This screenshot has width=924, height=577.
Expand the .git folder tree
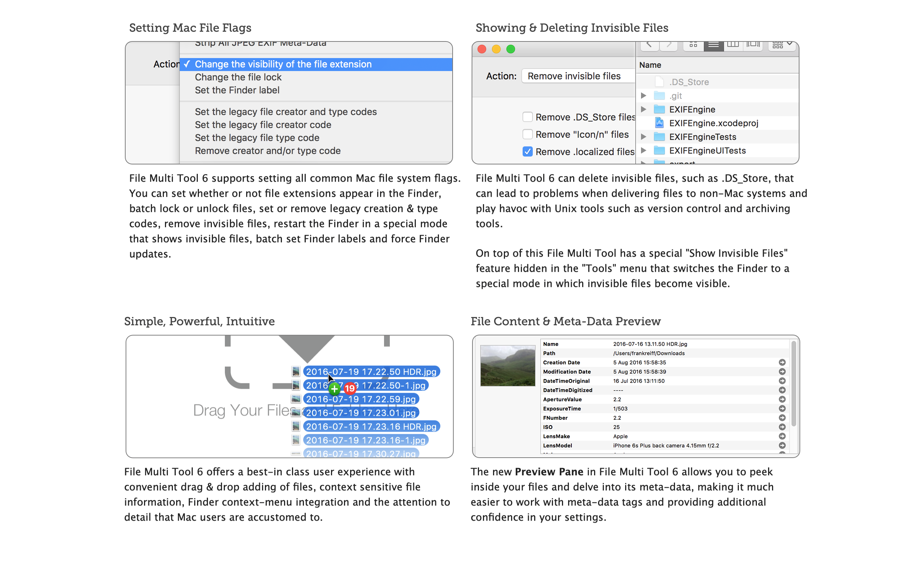pos(643,96)
